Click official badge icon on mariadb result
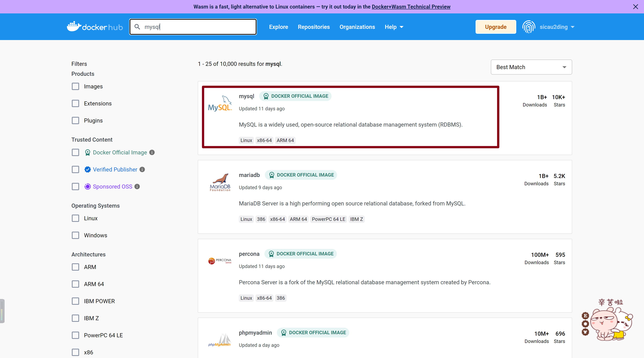Image resolution: width=644 pixels, height=358 pixels. [272, 175]
